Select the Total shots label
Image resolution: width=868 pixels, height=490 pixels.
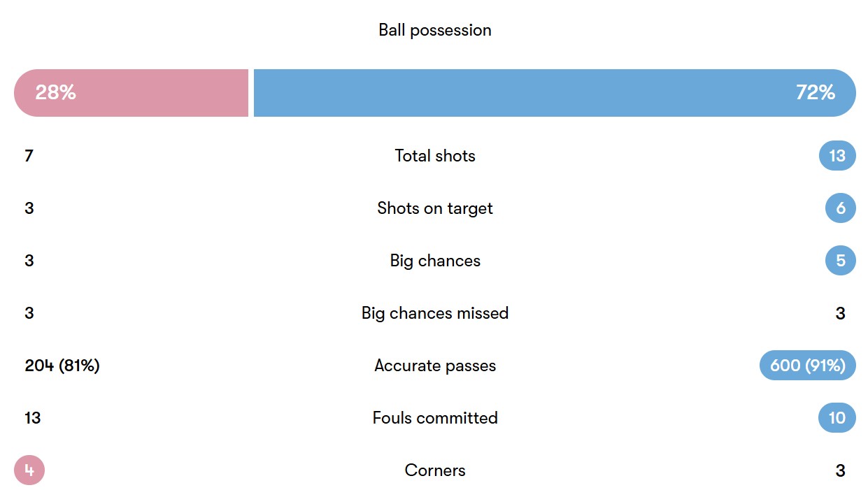coord(434,156)
